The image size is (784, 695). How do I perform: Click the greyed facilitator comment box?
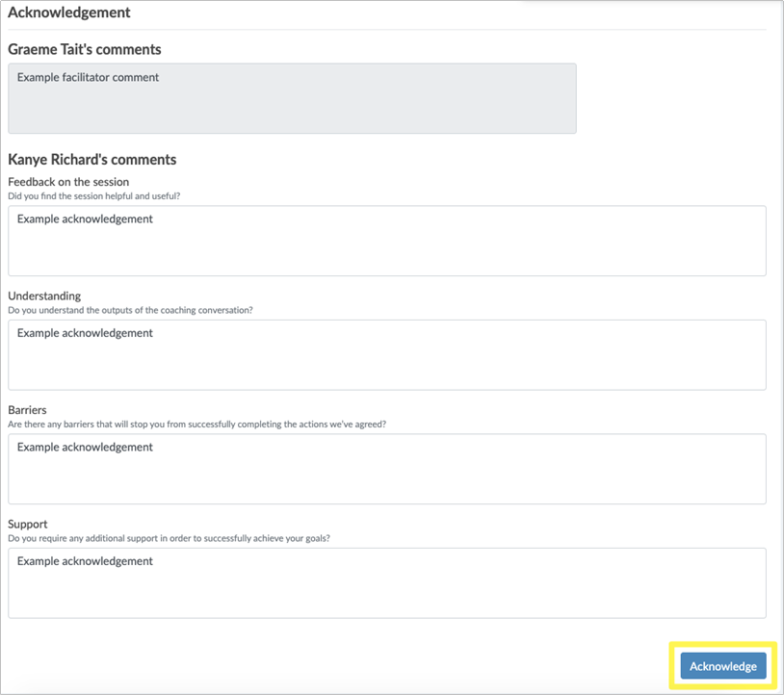[292, 98]
